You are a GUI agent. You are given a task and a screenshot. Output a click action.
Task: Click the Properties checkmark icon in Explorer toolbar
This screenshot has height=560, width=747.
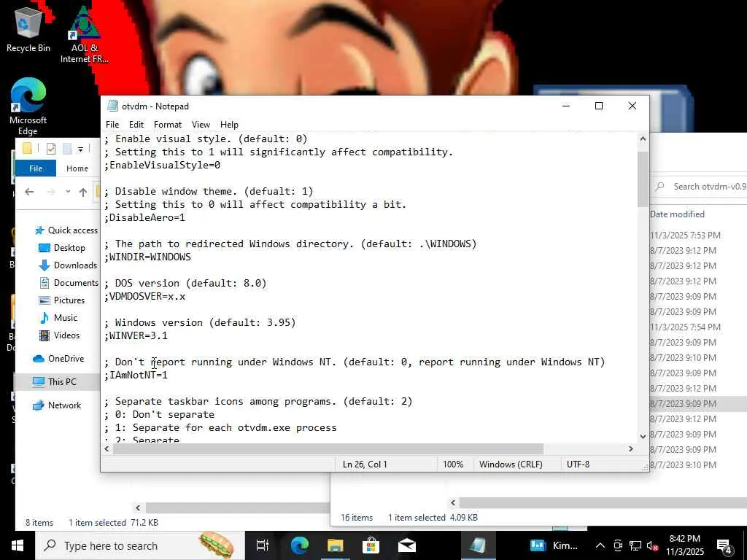[51, 149]
